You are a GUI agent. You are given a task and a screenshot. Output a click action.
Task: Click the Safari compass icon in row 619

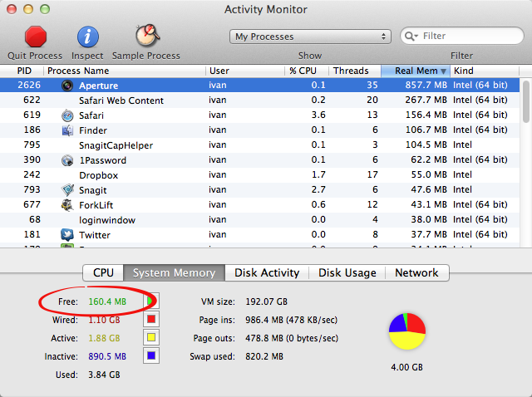pyautogui.click(x=67, y=115)
